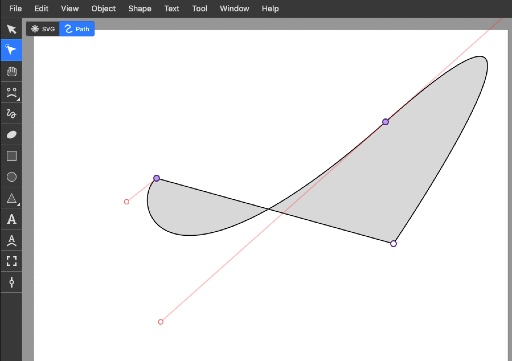Select the freehand Pencil tool
512x361 pixels.
coord(11,114)
